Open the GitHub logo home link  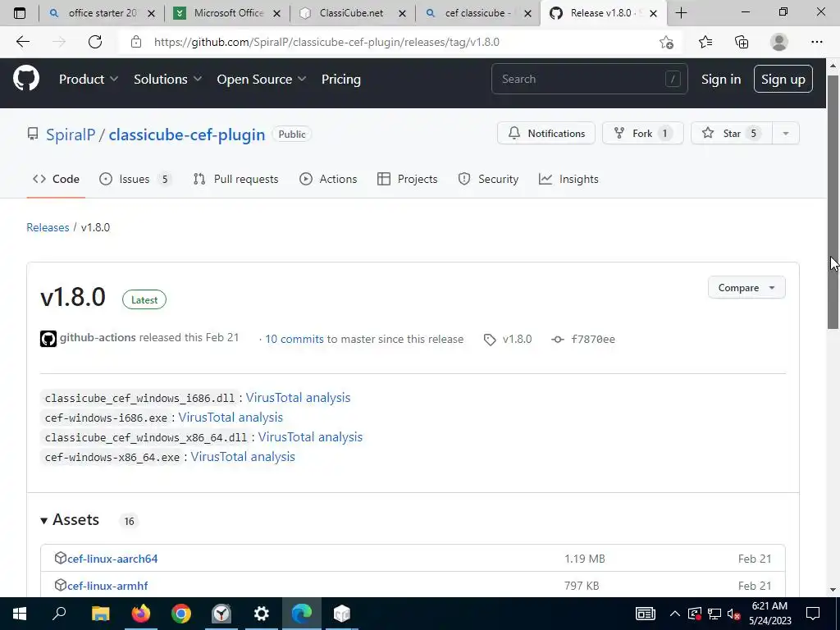[26, 79]
